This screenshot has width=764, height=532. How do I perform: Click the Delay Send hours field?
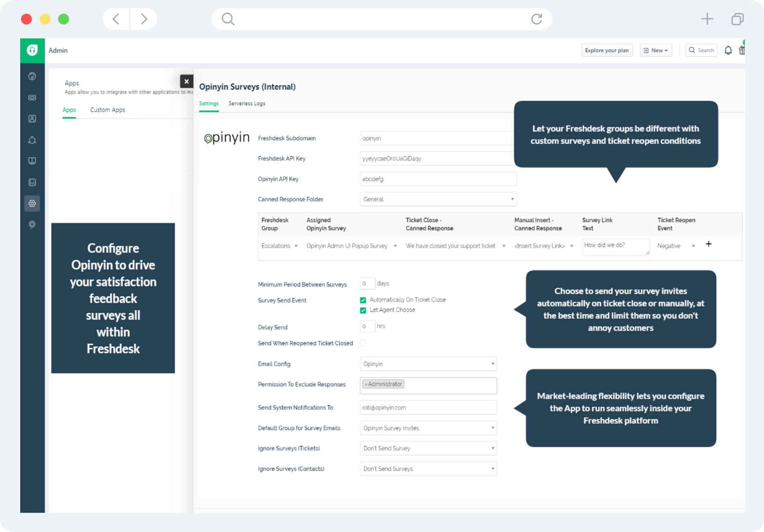tap(367, 326)
